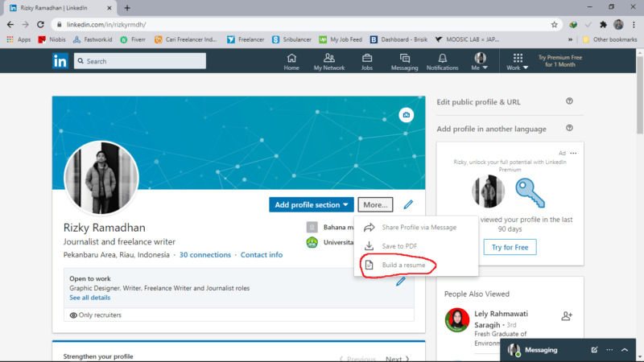Open Sribulancer bookmark
Screen dimensions: 644x362
pos(291,39)
